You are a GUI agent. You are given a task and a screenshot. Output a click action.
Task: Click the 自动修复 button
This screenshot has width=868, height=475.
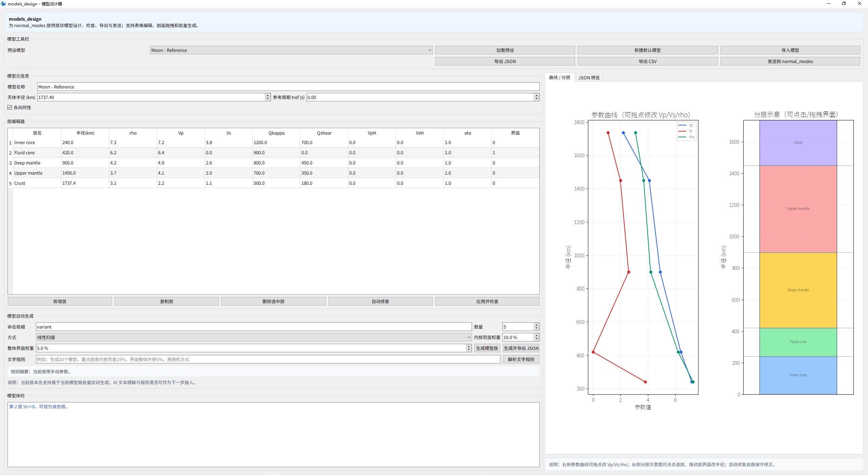coord(380,301)
